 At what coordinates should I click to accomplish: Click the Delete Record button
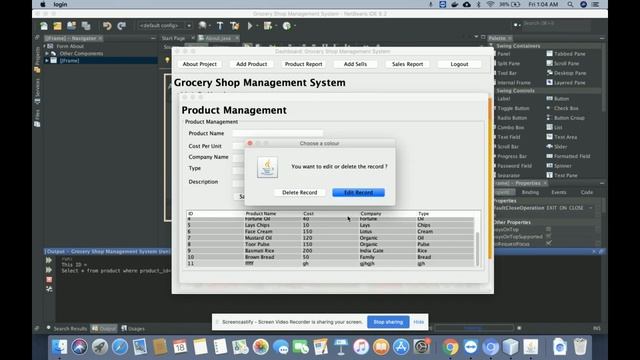coord(300,192)
